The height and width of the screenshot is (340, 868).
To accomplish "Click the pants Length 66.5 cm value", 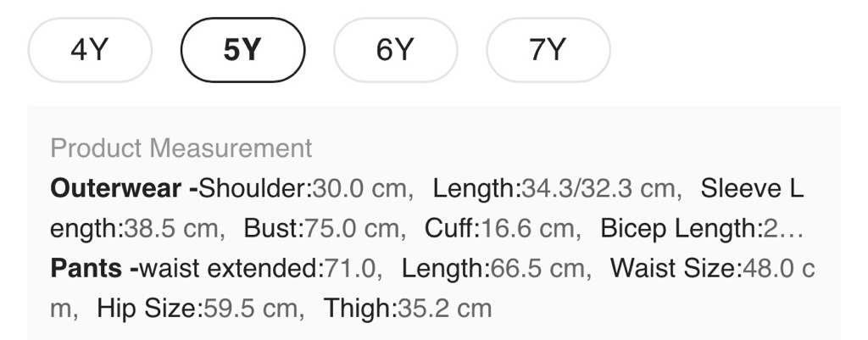I will (493, 269).
